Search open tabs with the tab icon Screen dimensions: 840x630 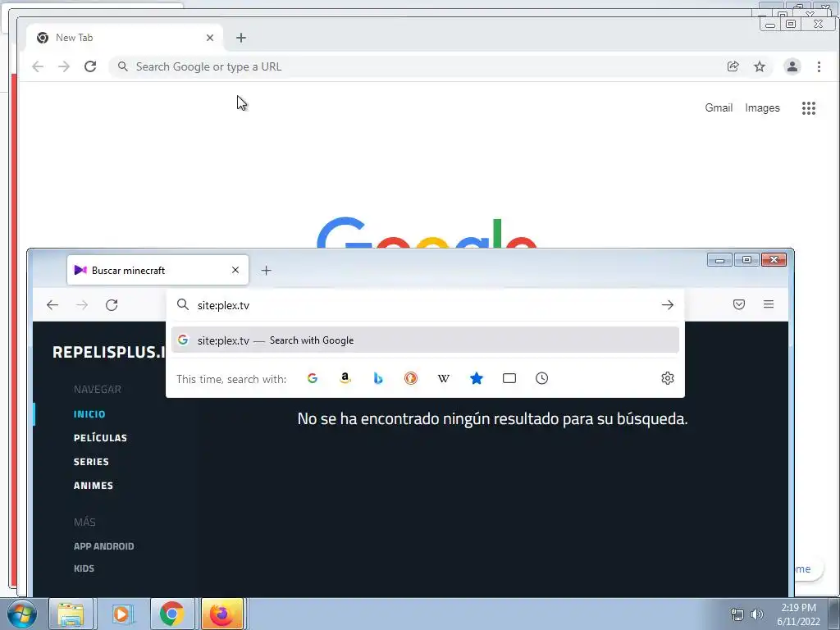(509, 378)
